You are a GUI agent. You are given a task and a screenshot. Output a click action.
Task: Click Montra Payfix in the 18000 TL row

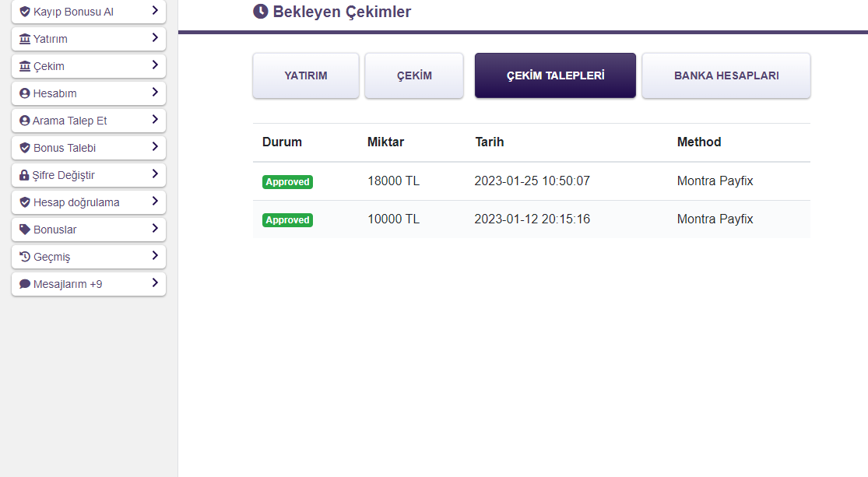pyautogui.click(x=715, y=181)
